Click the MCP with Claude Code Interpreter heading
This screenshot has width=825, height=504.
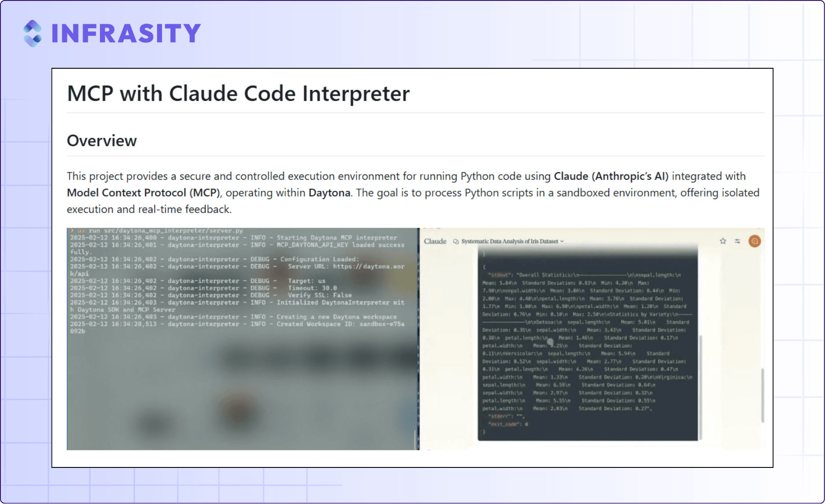tap(238, 93)
